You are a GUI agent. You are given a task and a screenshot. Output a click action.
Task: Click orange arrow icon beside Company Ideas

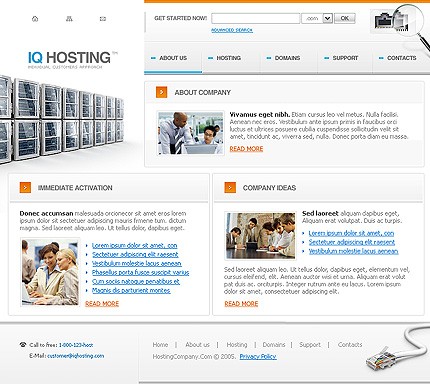(230, 187)
